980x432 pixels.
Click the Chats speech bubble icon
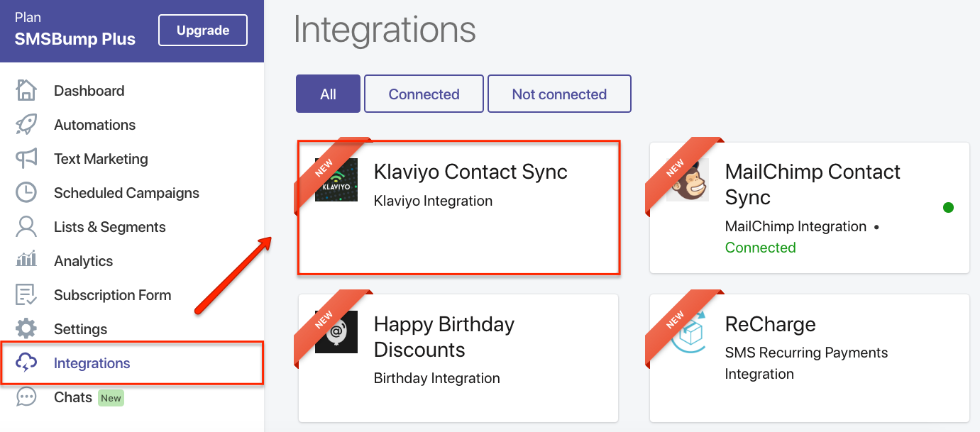click(26, 397)
